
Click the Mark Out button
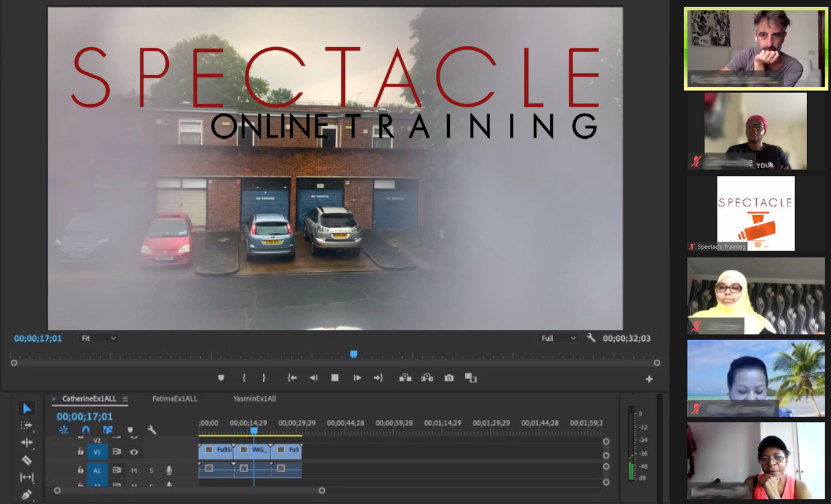pyautogui.click(x=264, y=378)
